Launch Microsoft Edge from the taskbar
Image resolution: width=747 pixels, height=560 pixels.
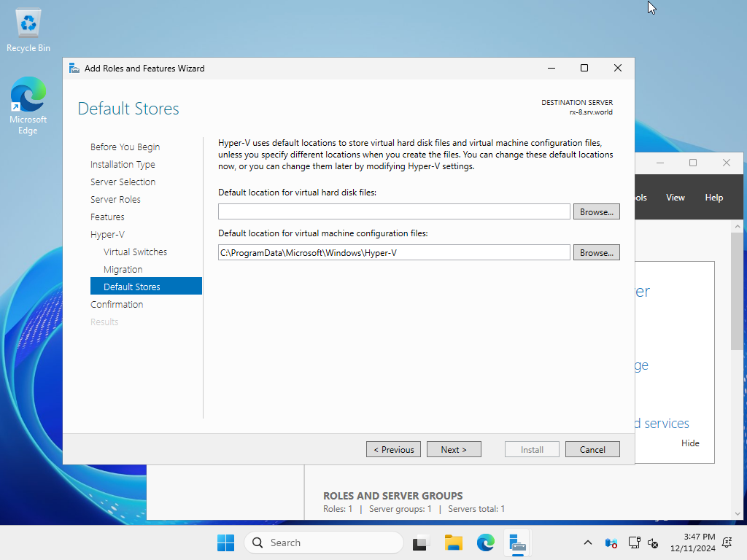[485, 542]
